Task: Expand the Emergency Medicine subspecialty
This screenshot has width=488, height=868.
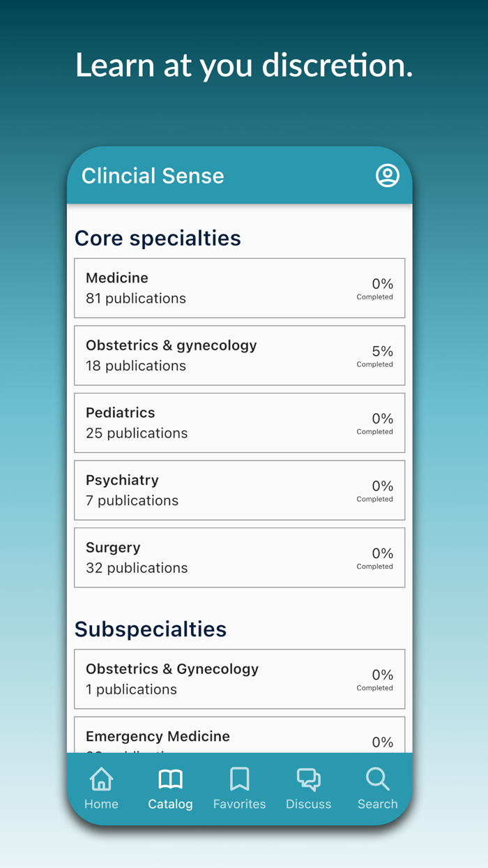Action: (x=239, y=736)
